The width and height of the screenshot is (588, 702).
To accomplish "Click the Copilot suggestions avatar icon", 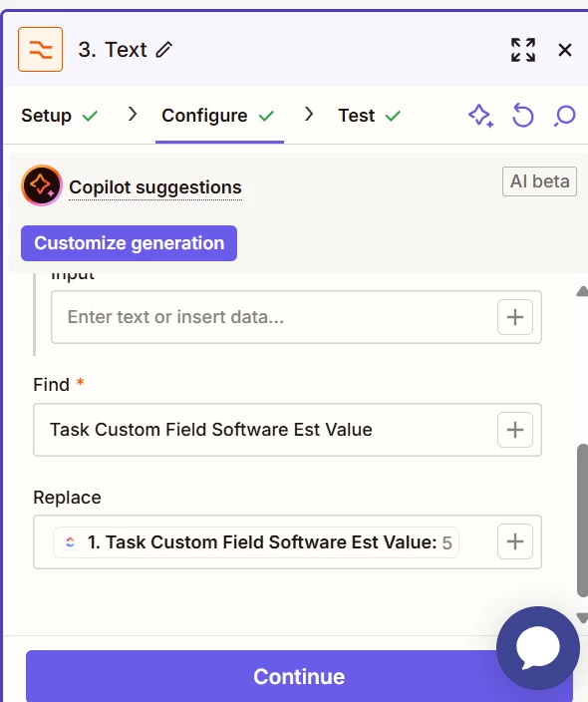I will click(x=42, y=185).
